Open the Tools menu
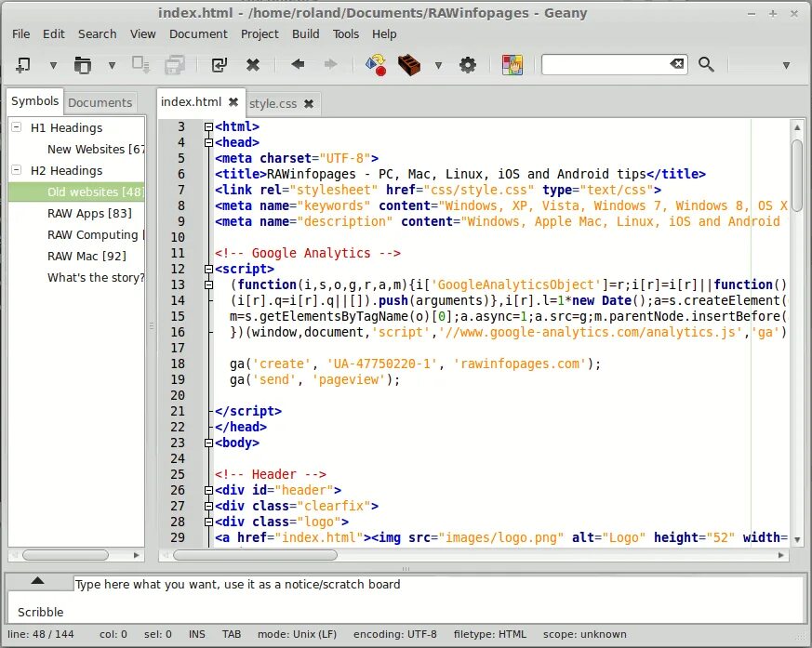The width and height of the screenshot is (812, 648). click(x=345, y=34)
